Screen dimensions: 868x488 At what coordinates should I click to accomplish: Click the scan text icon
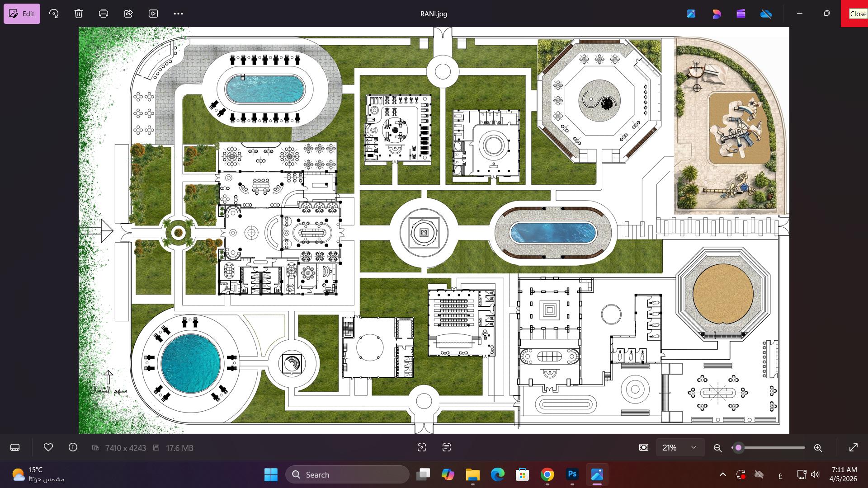pos(447,448)
